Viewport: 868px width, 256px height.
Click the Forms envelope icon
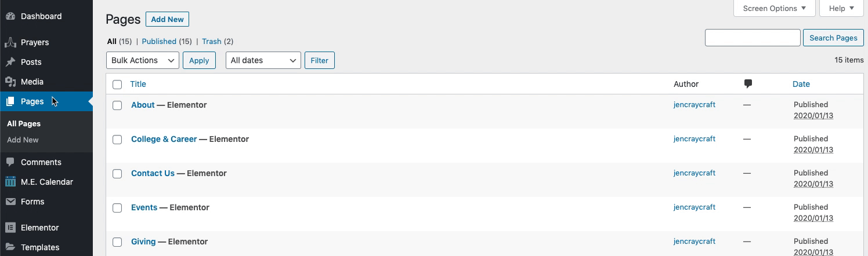pyautogui.click(x=10, y=202)
